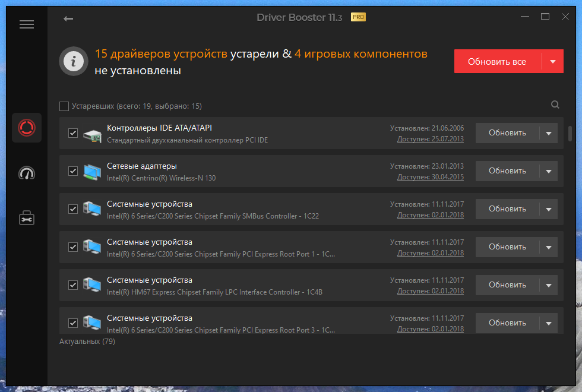Click the '4 игровых компонентов' orange text
The height and width of the screenshot is (392, 582).
point(361,54)
